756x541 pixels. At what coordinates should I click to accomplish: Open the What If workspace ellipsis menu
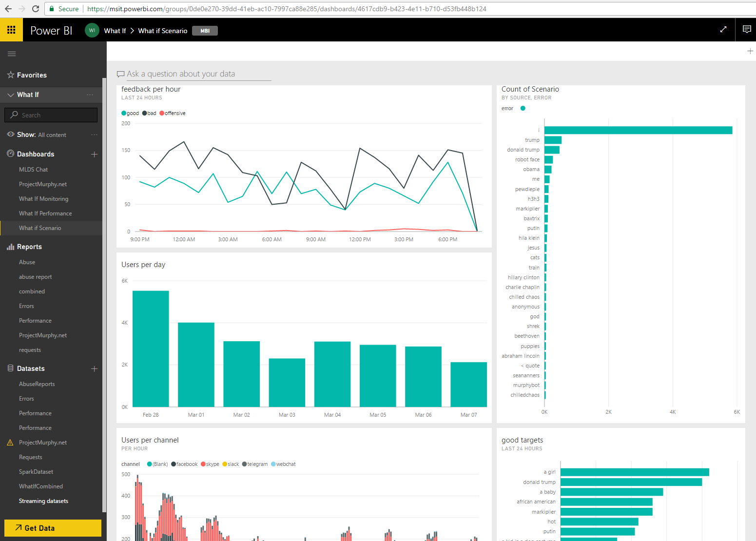90,95
